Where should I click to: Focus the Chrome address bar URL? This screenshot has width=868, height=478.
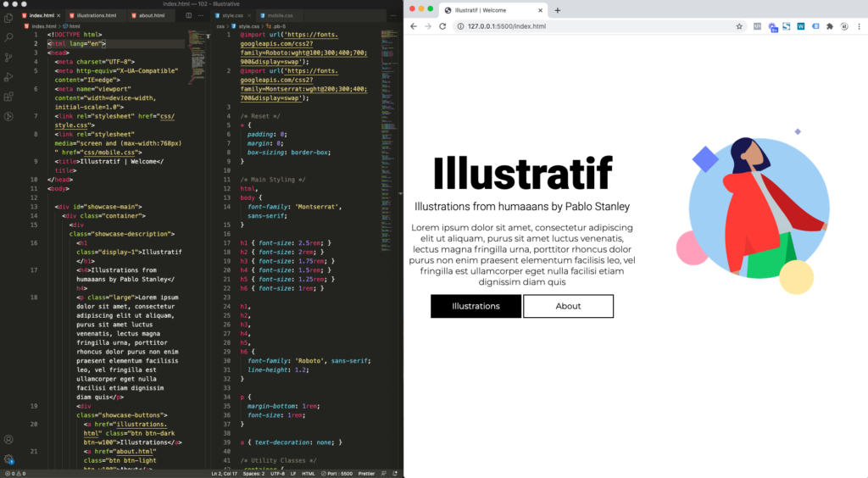507,26
